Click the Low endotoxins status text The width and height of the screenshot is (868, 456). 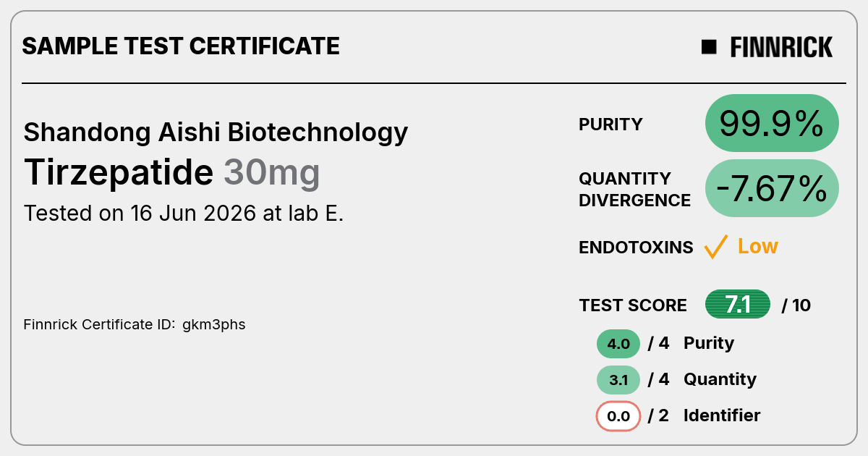point(757,247)
